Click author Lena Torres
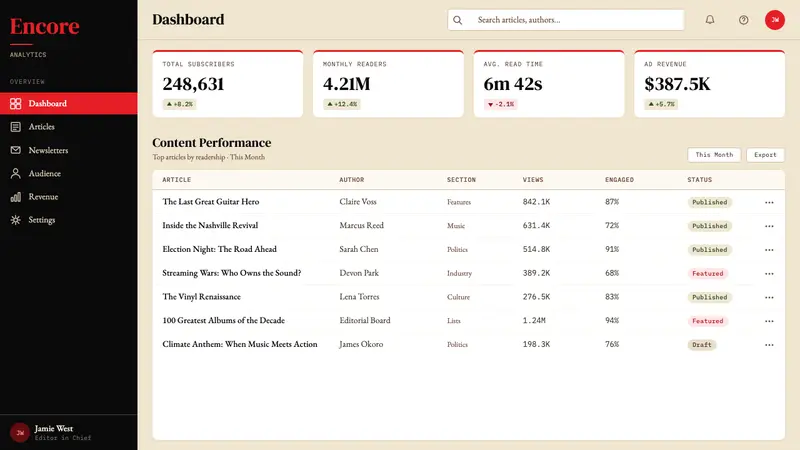Viewport: 800px width, 450px height. pos(359,296)
